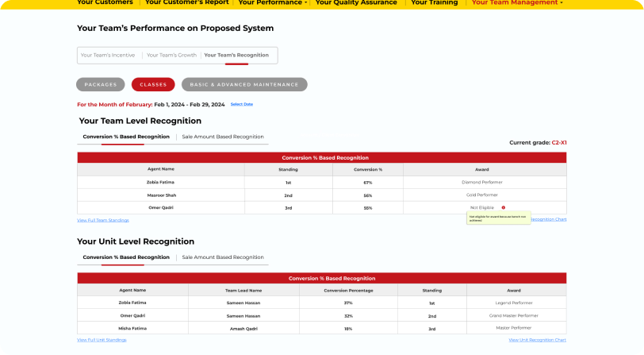
Task: Open Your Quality Assurance in navigation bar
Action: coord(356,3)
